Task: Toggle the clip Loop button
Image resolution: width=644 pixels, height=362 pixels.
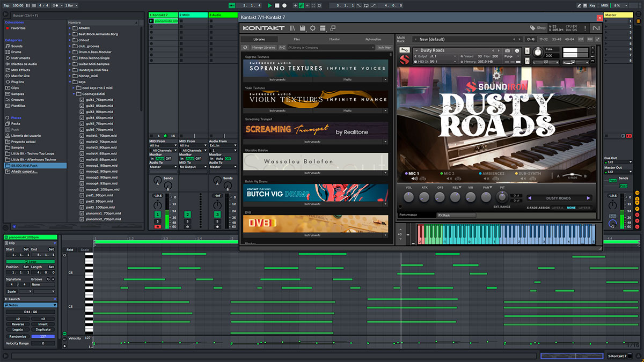Action: [31, 262]
